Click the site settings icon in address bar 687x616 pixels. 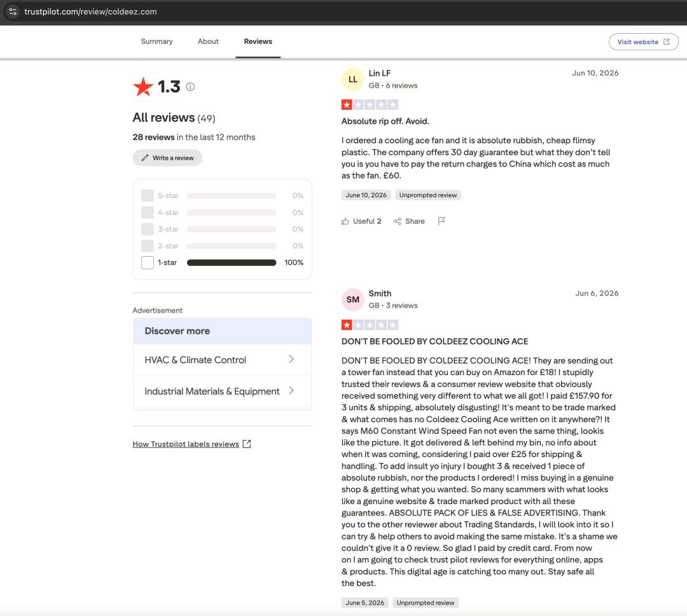coord(13,12)
